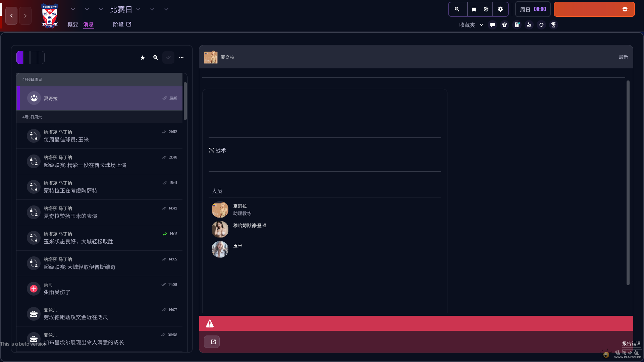This screenshot has width=644, height=362.
Task: Search the inbox with magnifier icon
Action: click(x=155, y=58)
